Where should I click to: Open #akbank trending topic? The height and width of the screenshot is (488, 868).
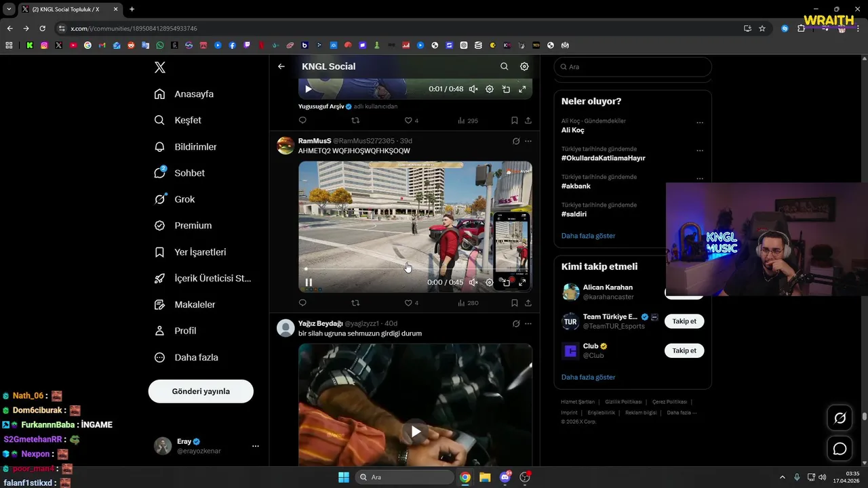click(x=576, y=186)
